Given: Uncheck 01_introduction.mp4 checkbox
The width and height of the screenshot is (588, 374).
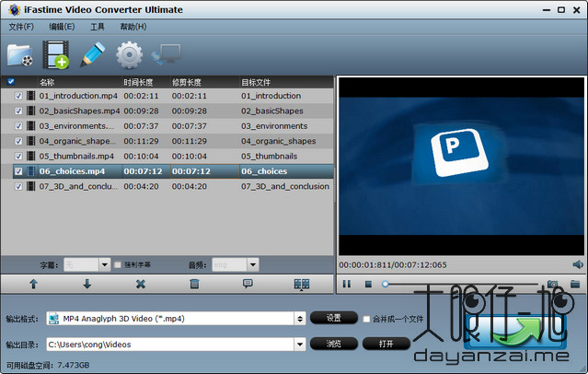Looking at the screenshot, I should (x=18, y=96).
